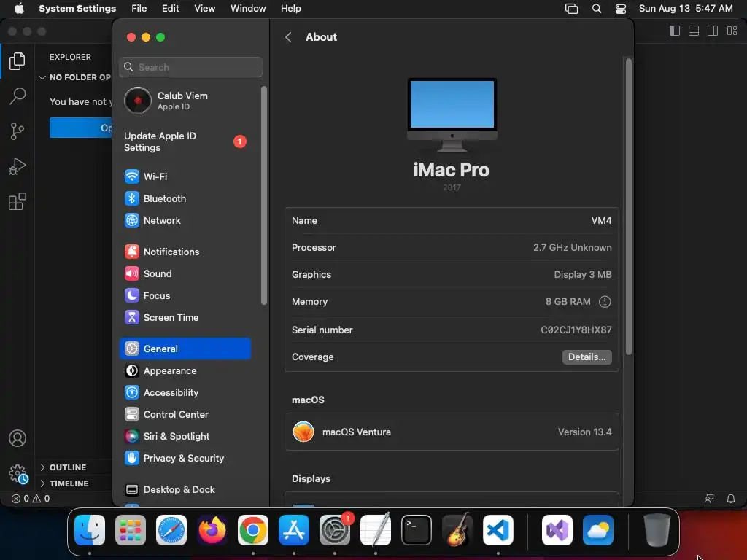The image size is (747, 560).
Task: Select Control Center in settings sidebar
Action: pyautogui.click(x=185, y=414)
